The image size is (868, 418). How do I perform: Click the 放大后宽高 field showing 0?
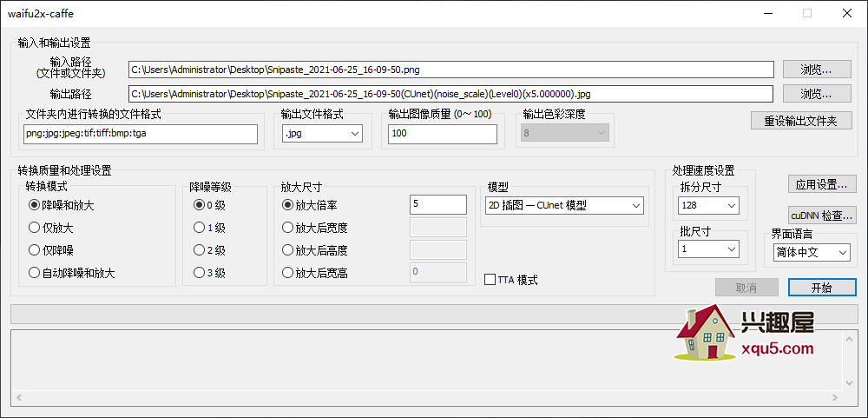(x=438, y=272)
